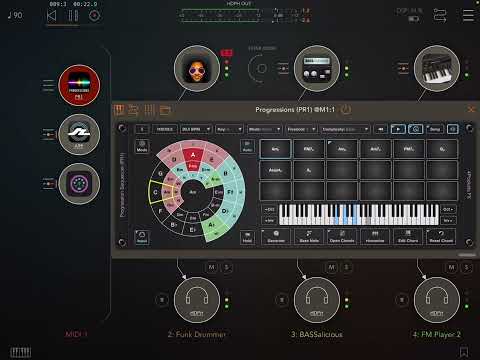Click the Progressions rewind button

click(381, 129)
